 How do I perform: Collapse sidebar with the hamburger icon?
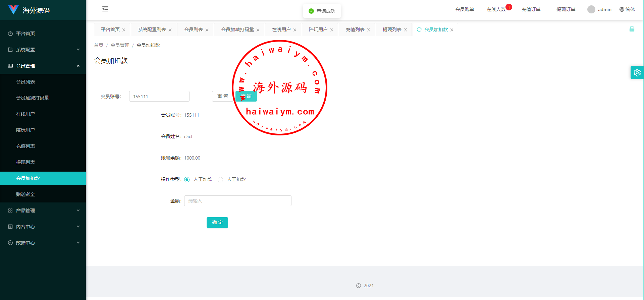pos(105,9)
